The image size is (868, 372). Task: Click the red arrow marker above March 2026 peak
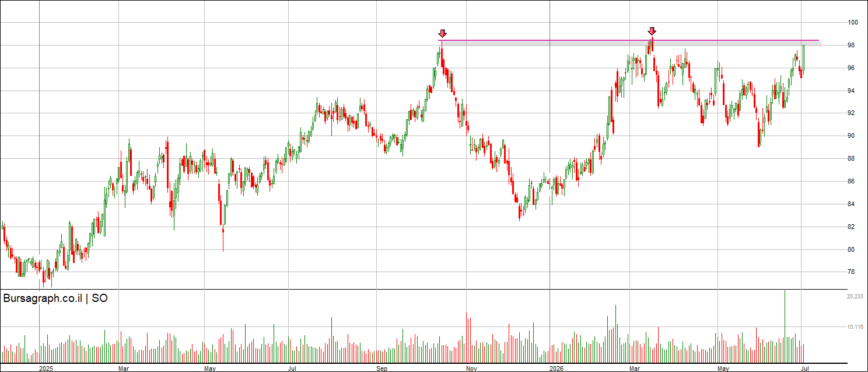[x=652, y=31]
